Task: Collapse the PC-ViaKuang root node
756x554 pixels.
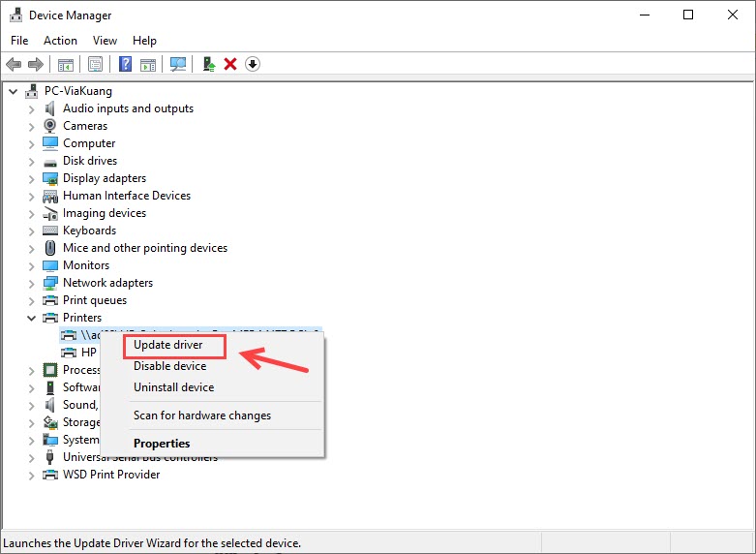Action: point(13,91)
